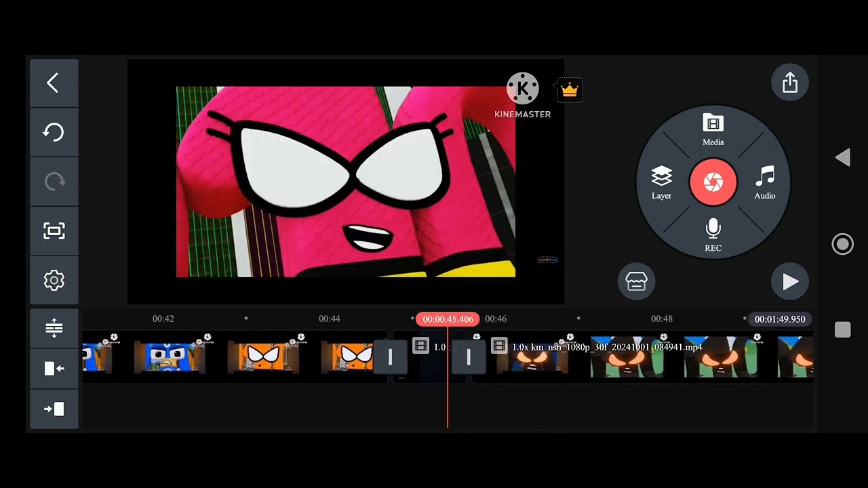Select the orange face clip thumbnail
Image resolution: width=868 pixels, height=488 pixels.
263,357
